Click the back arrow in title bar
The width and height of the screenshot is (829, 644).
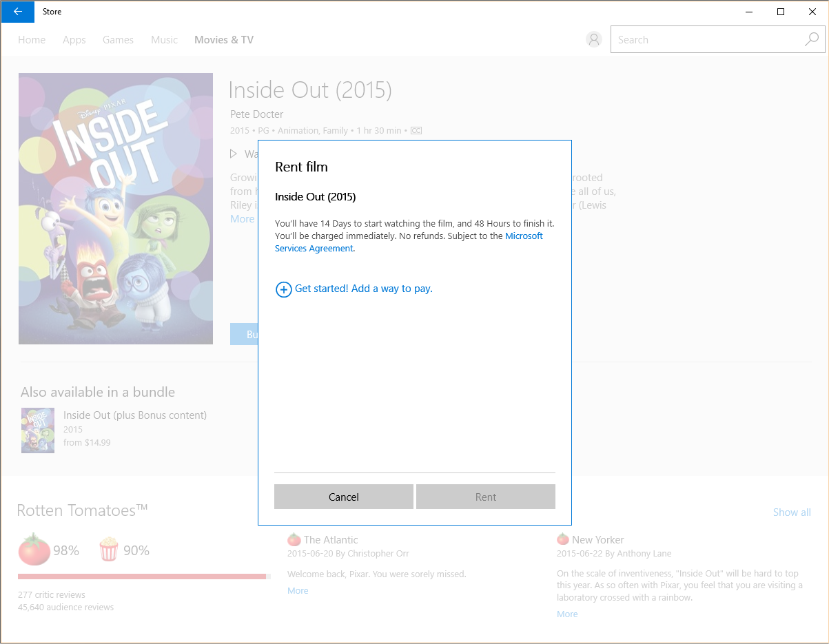(x=18, y=12)
